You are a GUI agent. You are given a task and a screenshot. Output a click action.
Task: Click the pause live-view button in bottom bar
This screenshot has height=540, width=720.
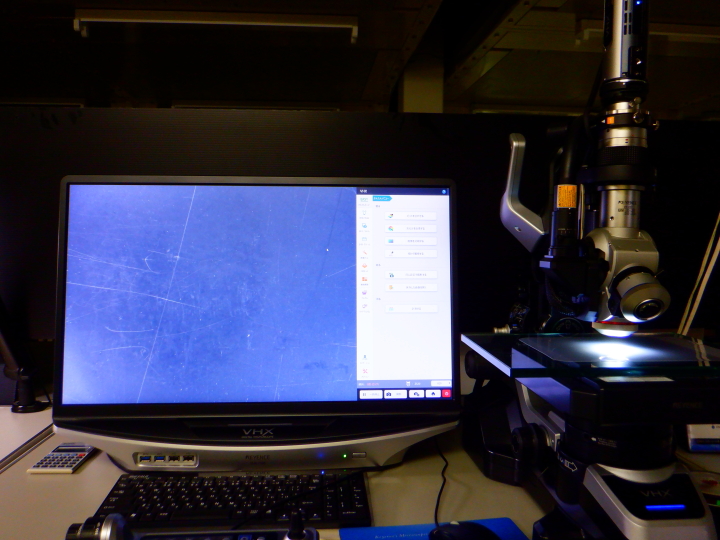(x=371, y=394)
